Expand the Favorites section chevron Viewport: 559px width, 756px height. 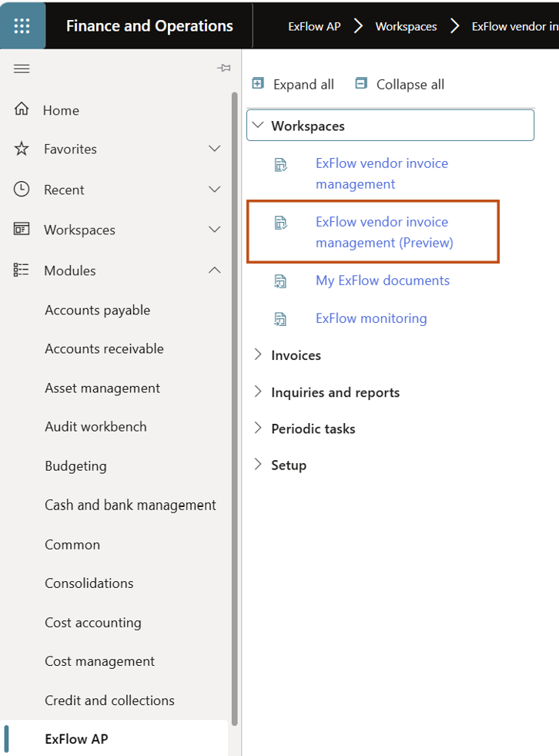(x=215, y=149)
